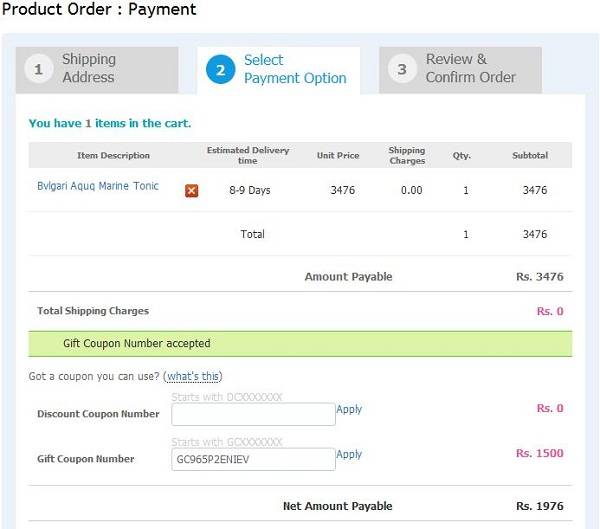Click the step 3 circle icon
The width and height of the screenshot is (600, 529).
pos(402,69)
